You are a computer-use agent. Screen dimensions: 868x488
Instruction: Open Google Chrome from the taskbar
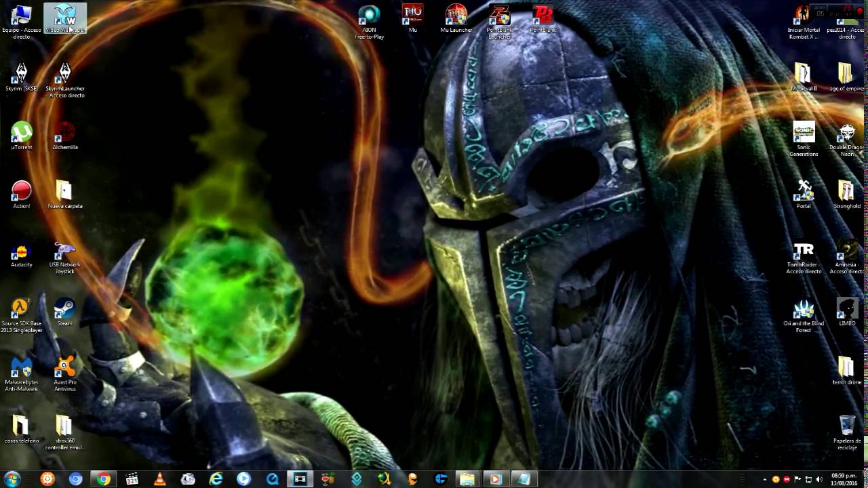point(103,479)
